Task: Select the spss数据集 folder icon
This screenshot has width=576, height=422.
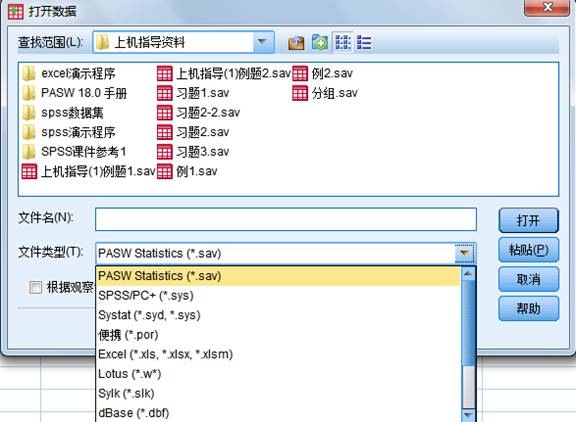Action: (x=29, y=113)
